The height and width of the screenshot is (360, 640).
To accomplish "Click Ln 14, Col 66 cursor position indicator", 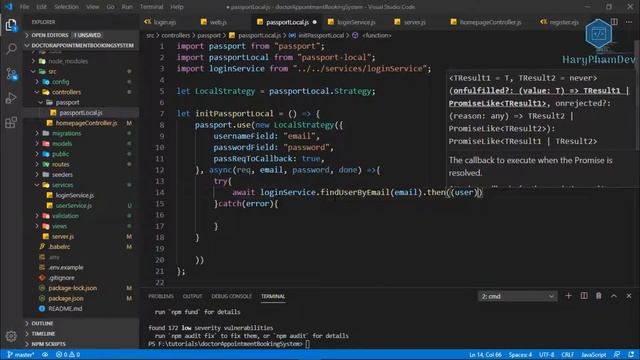I will coord(485,355).
